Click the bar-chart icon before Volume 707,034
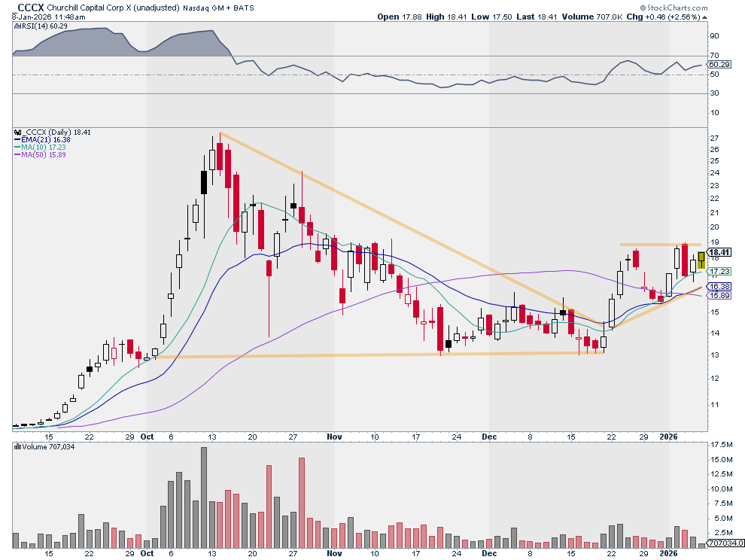Screen dimensions: 745x560 pyautogui.click(x=17, y=447)
